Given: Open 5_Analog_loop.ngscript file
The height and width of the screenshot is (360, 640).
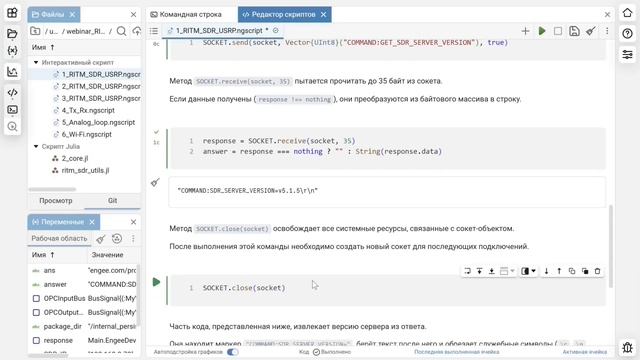Looking at the screenshot, I should pyautogui.click(x=98, y=122).
